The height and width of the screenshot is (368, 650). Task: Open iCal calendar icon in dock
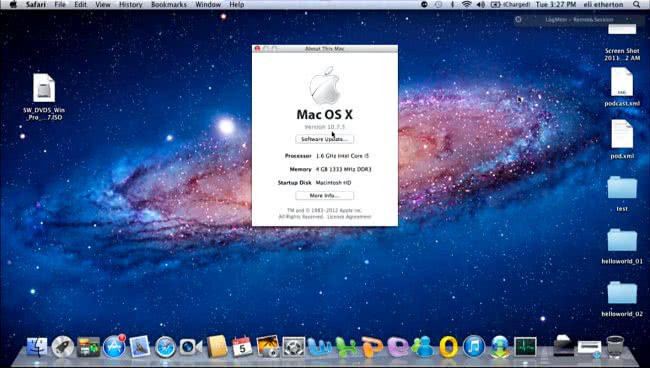tap(242, 346)
